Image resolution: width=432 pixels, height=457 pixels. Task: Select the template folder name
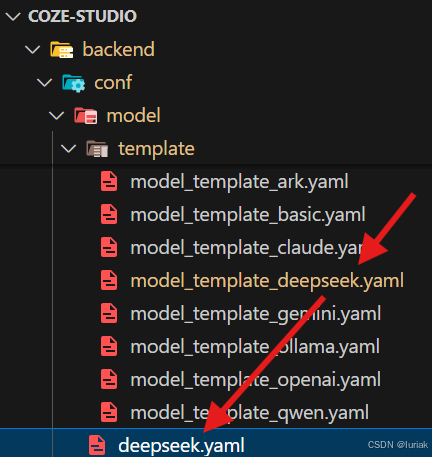coord(156,149)
